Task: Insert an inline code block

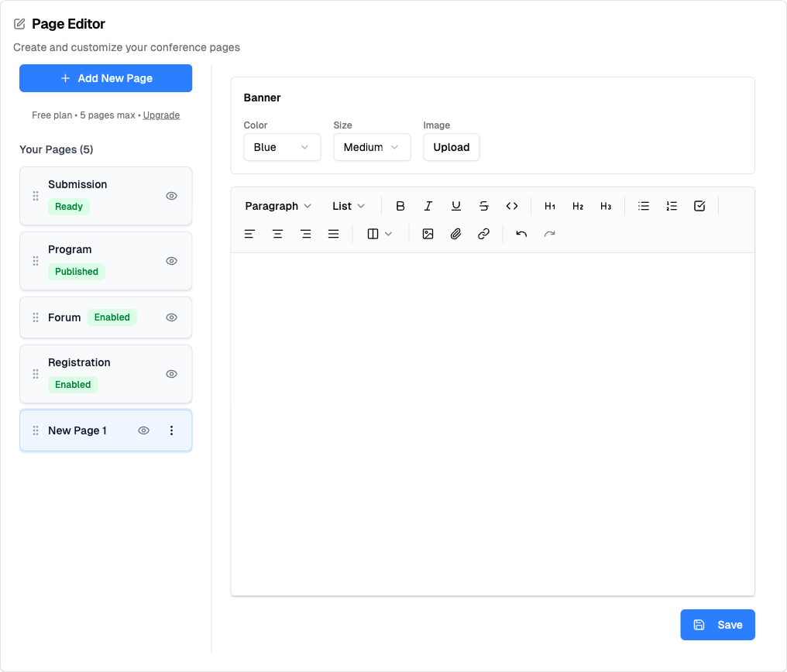Action: coord(512,206)
